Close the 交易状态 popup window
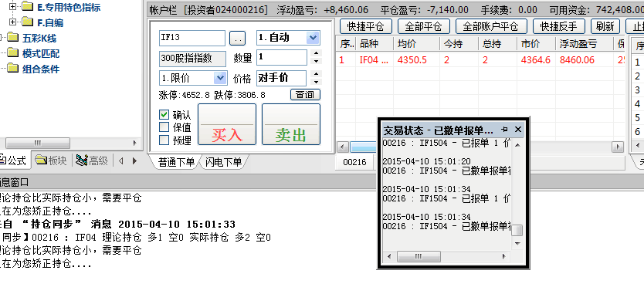644x294 pixels. (518, 130)
